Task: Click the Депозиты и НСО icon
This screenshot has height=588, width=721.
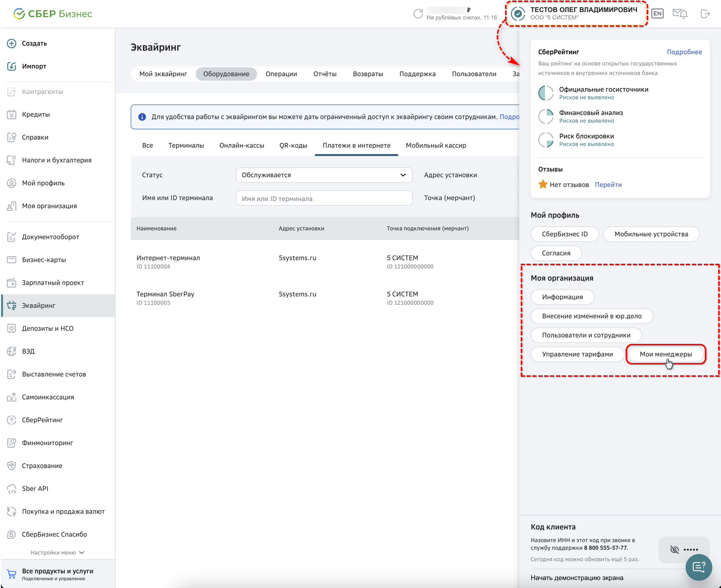Action: (11, 329)
